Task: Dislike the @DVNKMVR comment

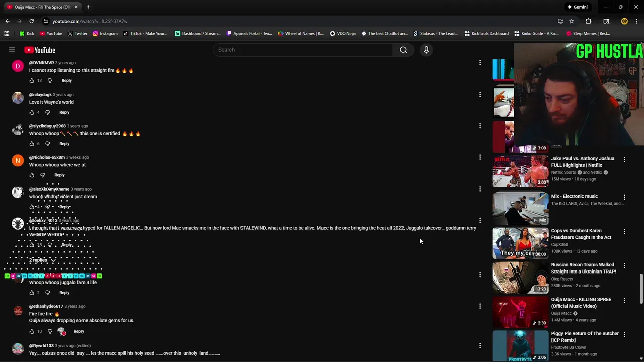Action: [50, 80]
